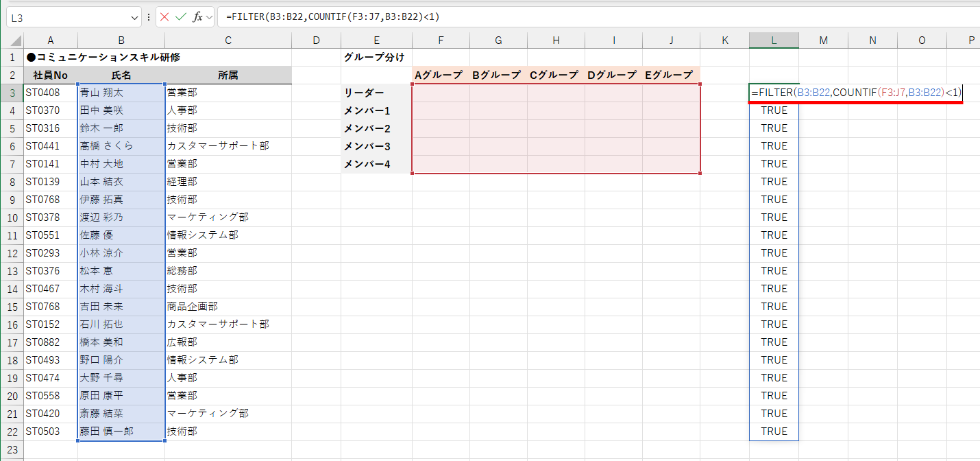Cancel formula entry with the red X icon
The height and width of the screenshot is (461, 980).
coord(164,18)
